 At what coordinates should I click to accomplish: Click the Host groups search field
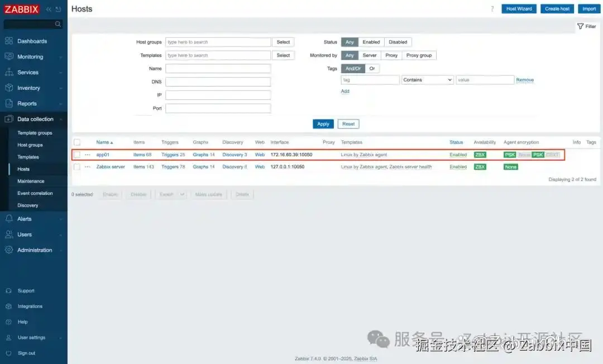[218, 42]
